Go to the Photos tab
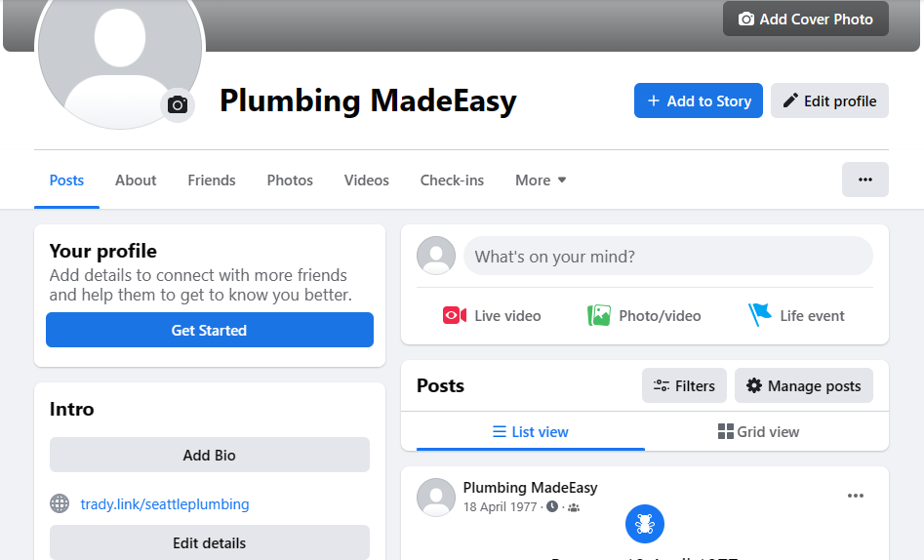 click(x=290, y=180)
